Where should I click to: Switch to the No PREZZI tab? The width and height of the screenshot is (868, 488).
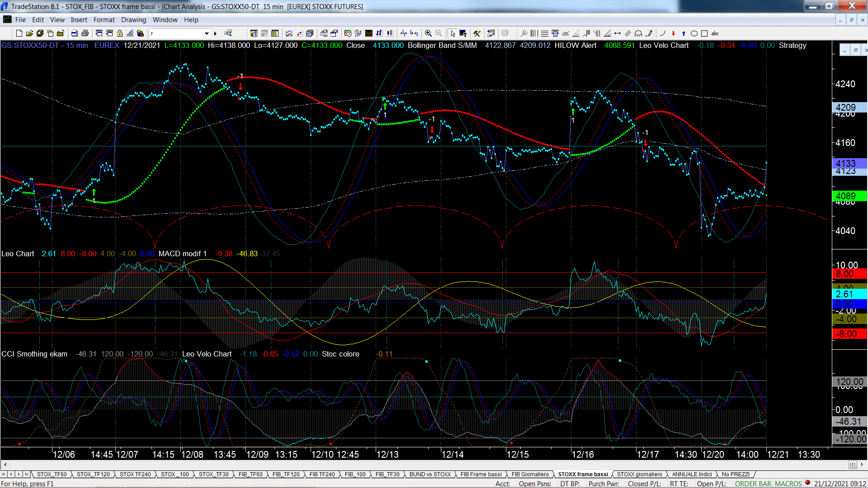[736, 474]
